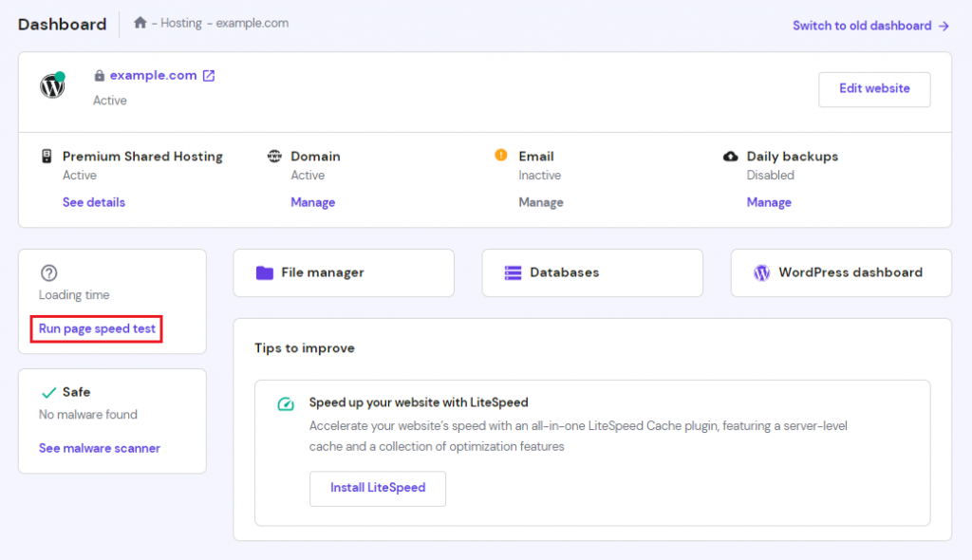Click the cloud icon next to Daily backups
The height and width of the screenshot is (560, 972).
point(732,156)
